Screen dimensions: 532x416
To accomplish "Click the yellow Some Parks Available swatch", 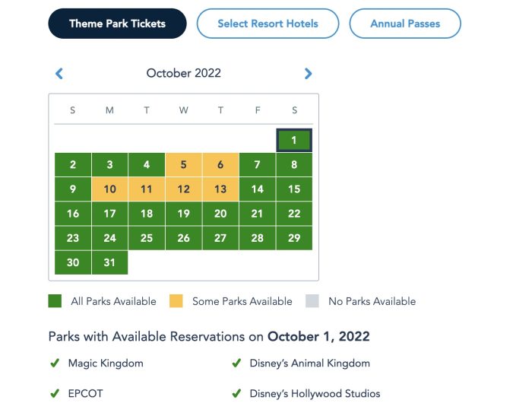I will 176,301.
